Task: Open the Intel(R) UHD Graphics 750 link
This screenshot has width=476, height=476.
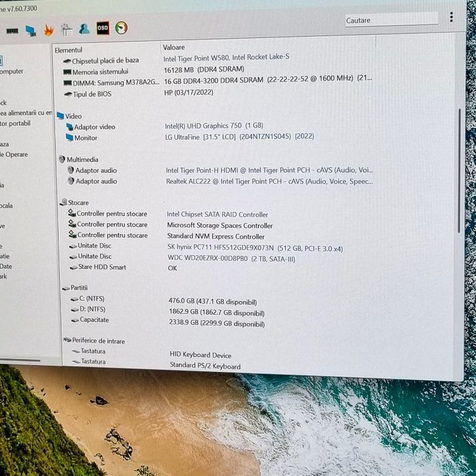Action: coord(214,126)
